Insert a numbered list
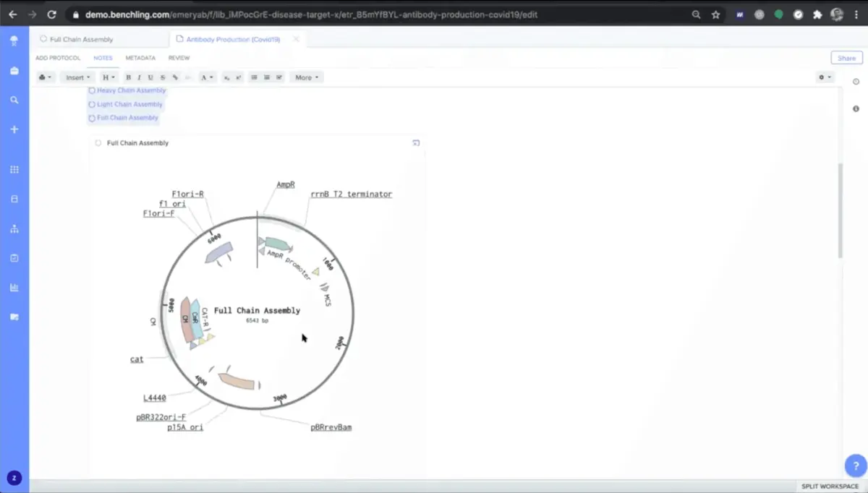This screenshot has height=493, width=868. click(x=266, y=77)
